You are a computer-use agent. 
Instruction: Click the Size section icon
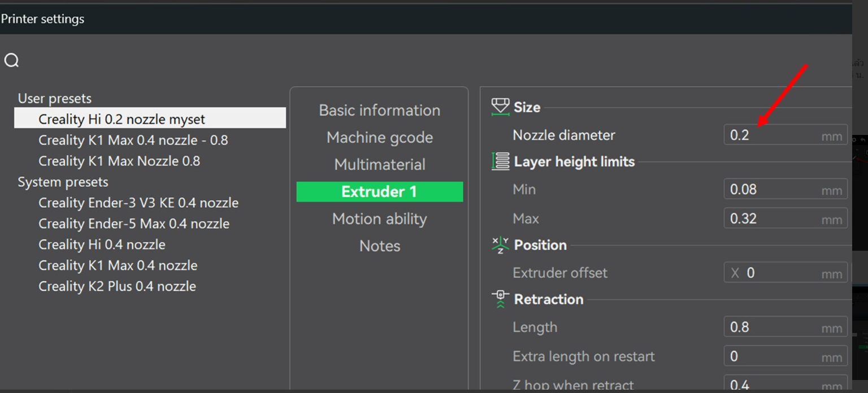(x=500, y=107)
